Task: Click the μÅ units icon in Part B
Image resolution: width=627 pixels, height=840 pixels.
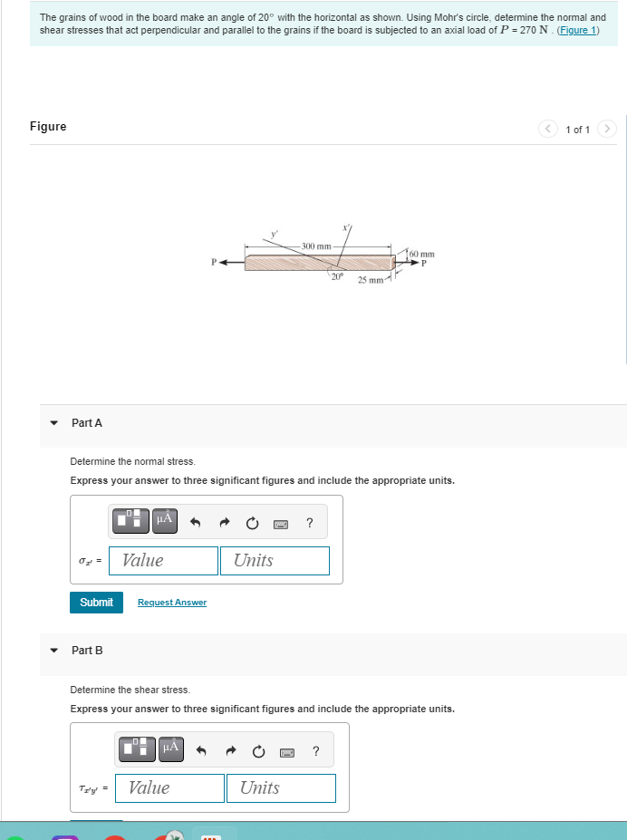Action: (x=170, y=749)
